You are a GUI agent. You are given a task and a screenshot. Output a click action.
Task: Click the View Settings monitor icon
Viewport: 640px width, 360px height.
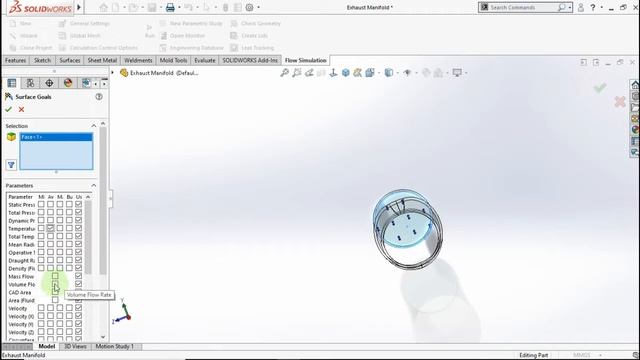457,73
